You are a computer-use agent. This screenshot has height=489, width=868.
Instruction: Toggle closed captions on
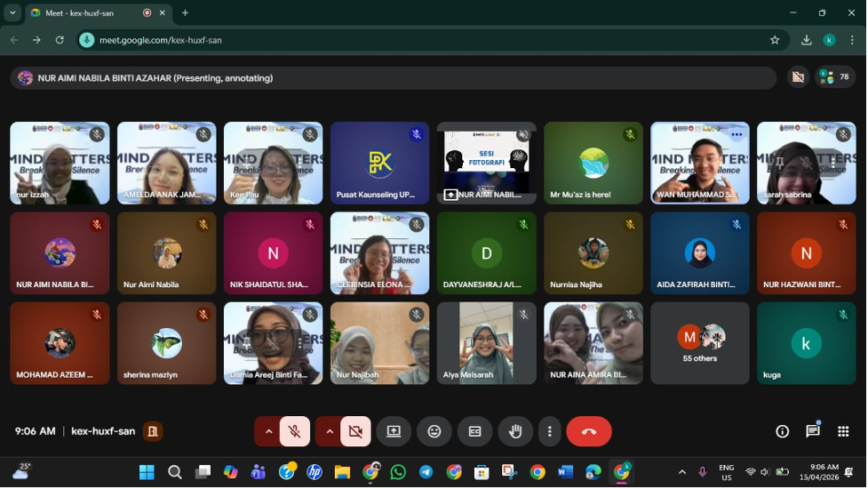(x=474, y=431)
